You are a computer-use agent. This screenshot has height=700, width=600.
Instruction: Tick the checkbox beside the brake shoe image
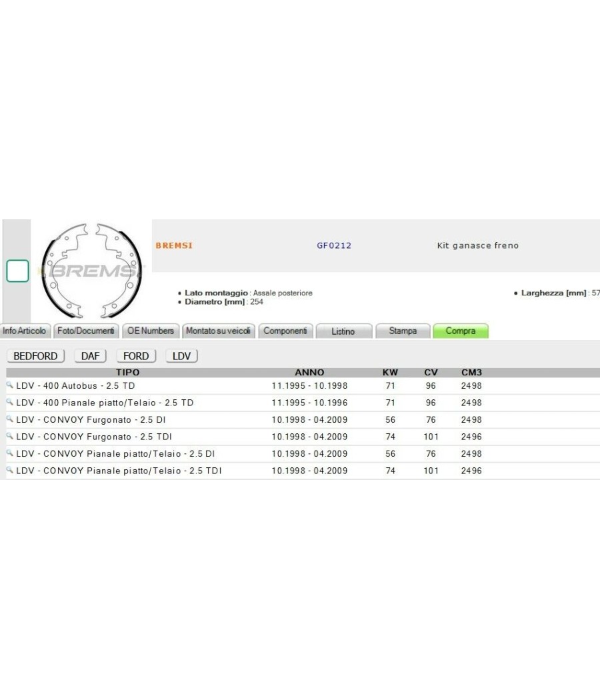pos(17,271)
